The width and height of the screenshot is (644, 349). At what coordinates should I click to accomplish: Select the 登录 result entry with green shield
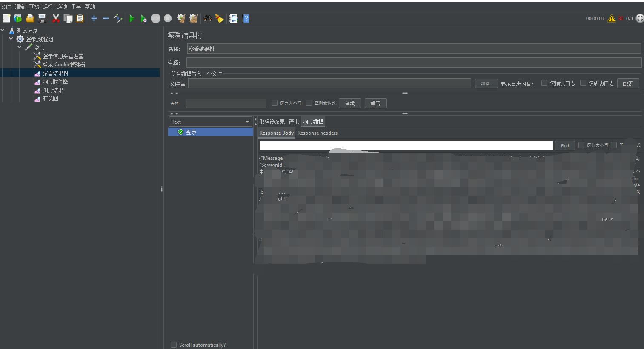[211, 132]
